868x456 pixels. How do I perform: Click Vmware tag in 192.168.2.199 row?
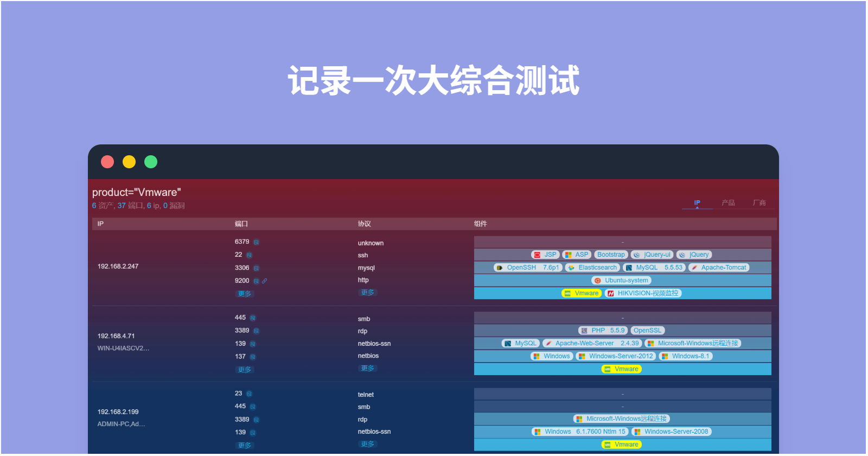(x=622, y=445)
